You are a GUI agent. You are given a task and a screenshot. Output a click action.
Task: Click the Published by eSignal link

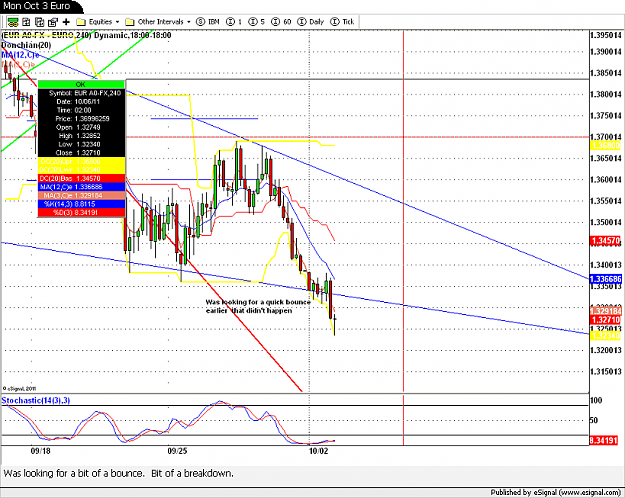tap(555, 492)
